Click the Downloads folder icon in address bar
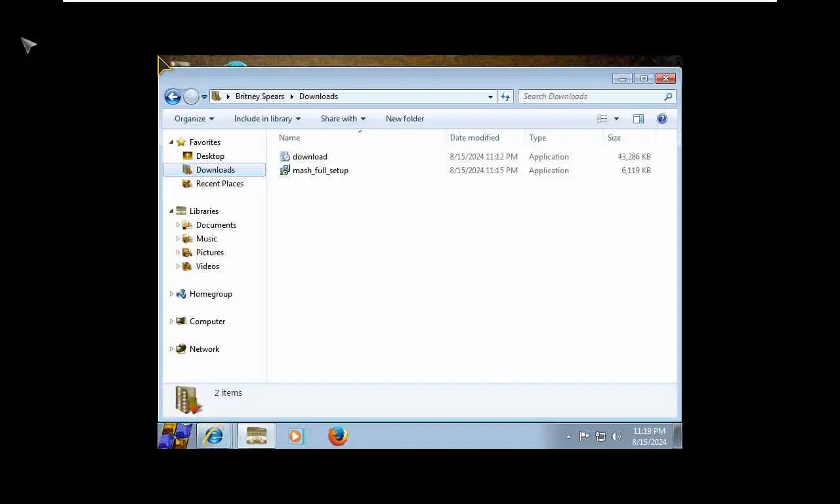The height and width of the screenshot is (504, 840). 216,96
